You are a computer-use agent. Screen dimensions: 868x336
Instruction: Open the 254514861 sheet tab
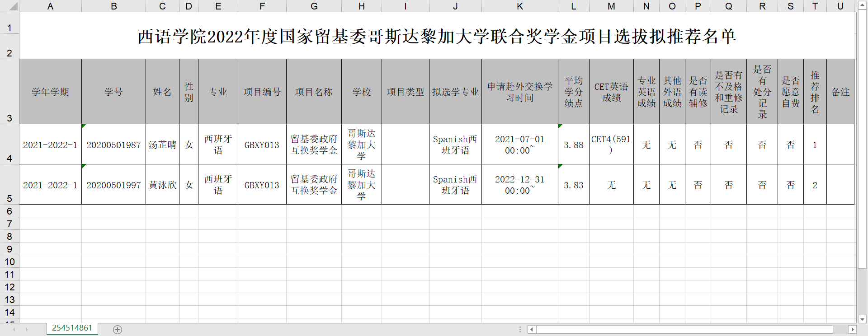[x=72, y=328]
